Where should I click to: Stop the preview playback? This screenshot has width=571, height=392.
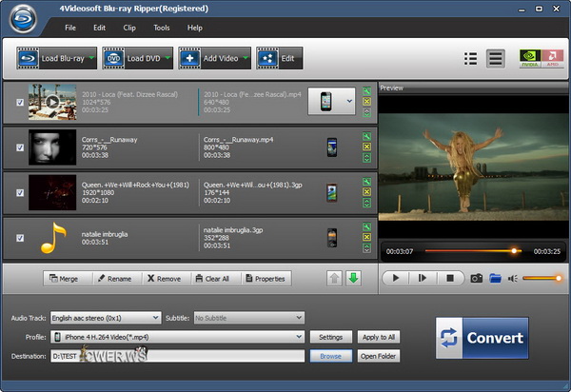click(x=452, y=279)
